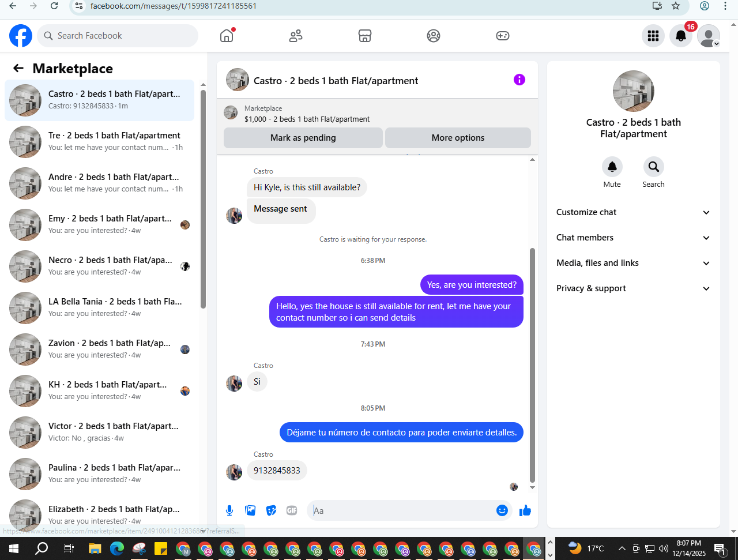Open More options for the listing
This screenshot has height=560, width=738.
tap(458, 138)
